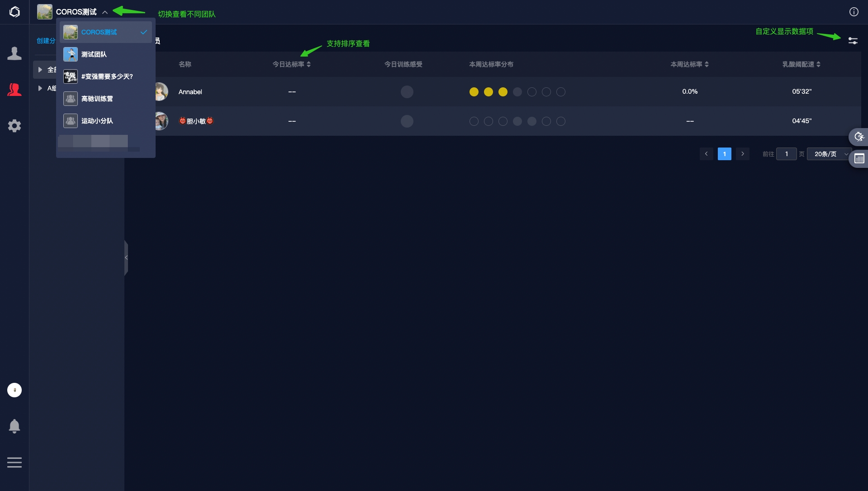
Task: Choose 运动小分队 in the dropdown
Action: click(x=97, y=121)
